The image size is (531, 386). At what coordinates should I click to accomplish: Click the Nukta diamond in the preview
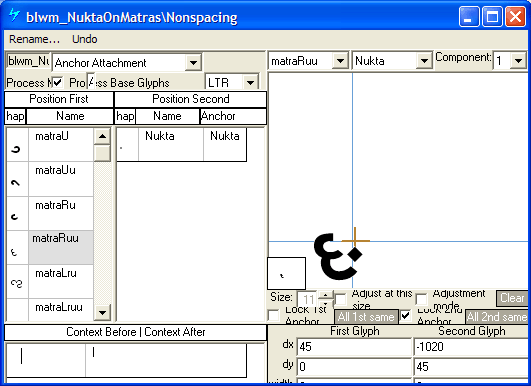[355, 254]
